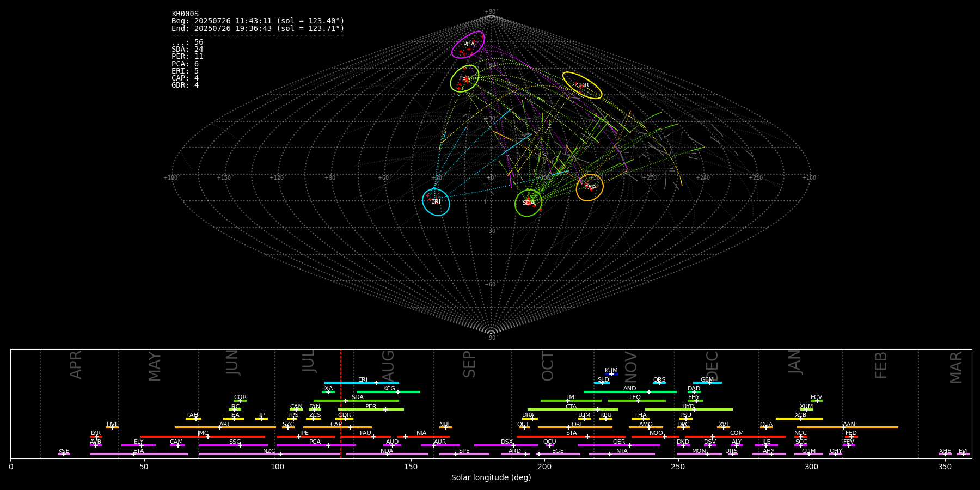The height and width of the screenshot is (490, 980).
Task: Click the PER radiant ellipse on sky map
Action: tap(464, 78)
